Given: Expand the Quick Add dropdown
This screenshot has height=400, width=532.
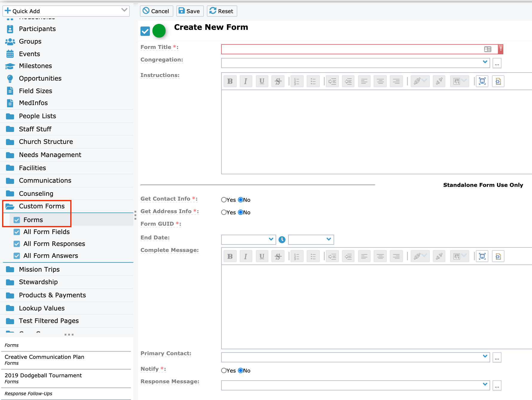Looking at the screenshot, I should tap(124, 11).
